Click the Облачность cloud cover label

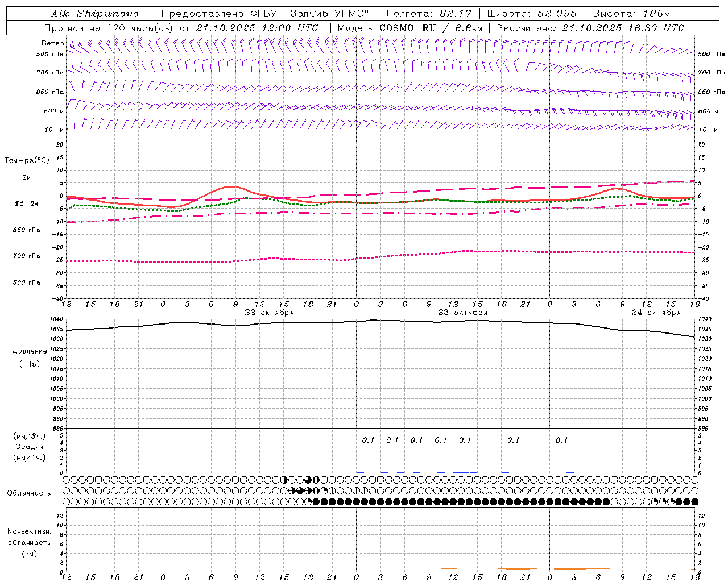(29, 493)
